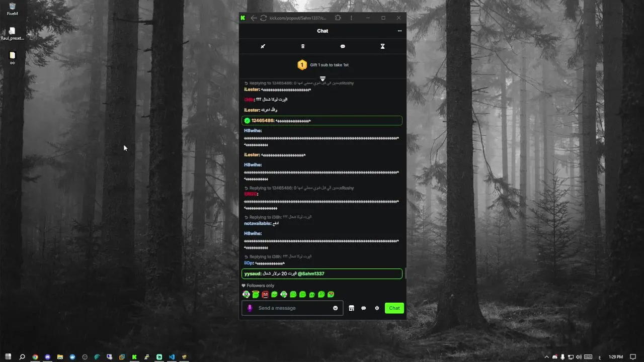
Task: Pick the angel halo green emote
Action: tap(256, 295)
